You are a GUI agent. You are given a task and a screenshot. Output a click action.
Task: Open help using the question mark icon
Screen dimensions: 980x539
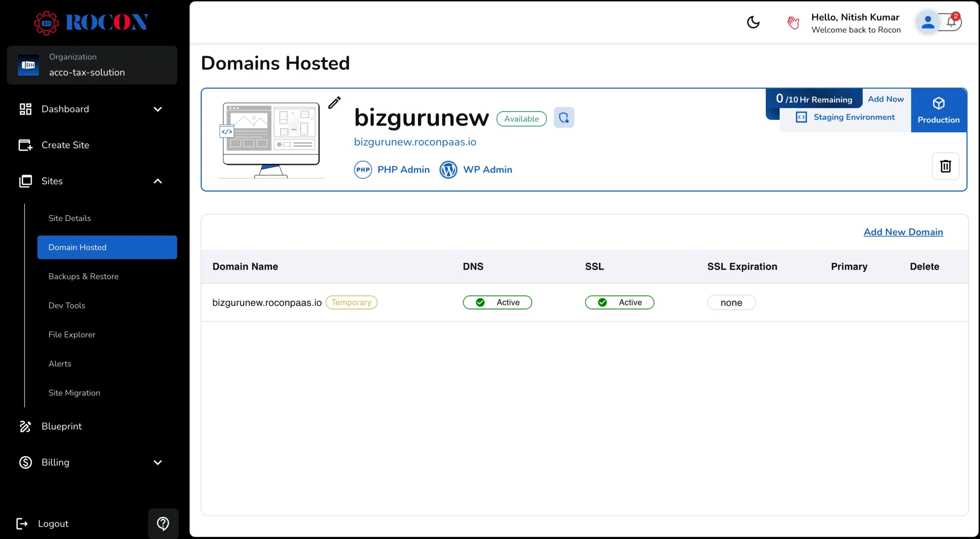pos(163,523)
